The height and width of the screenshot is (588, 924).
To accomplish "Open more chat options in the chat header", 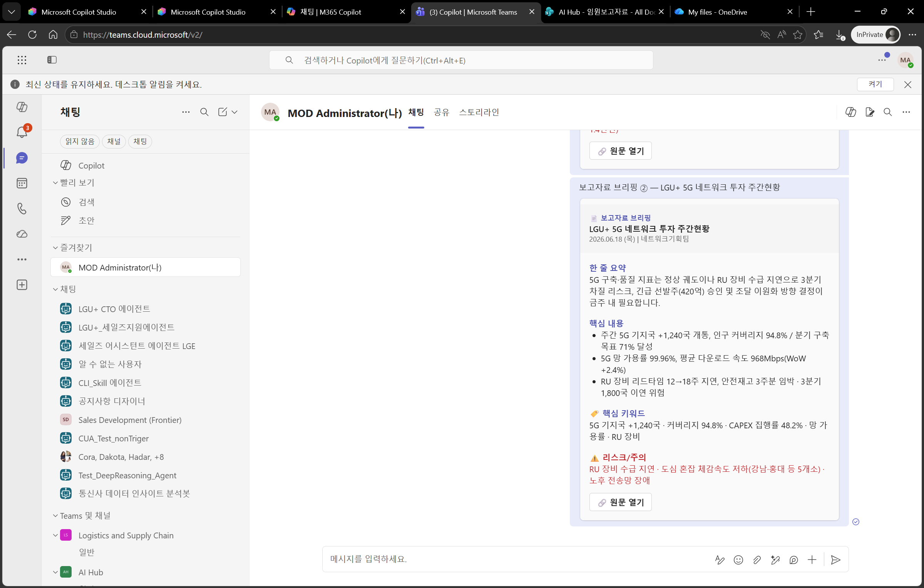I will (906, 112).
